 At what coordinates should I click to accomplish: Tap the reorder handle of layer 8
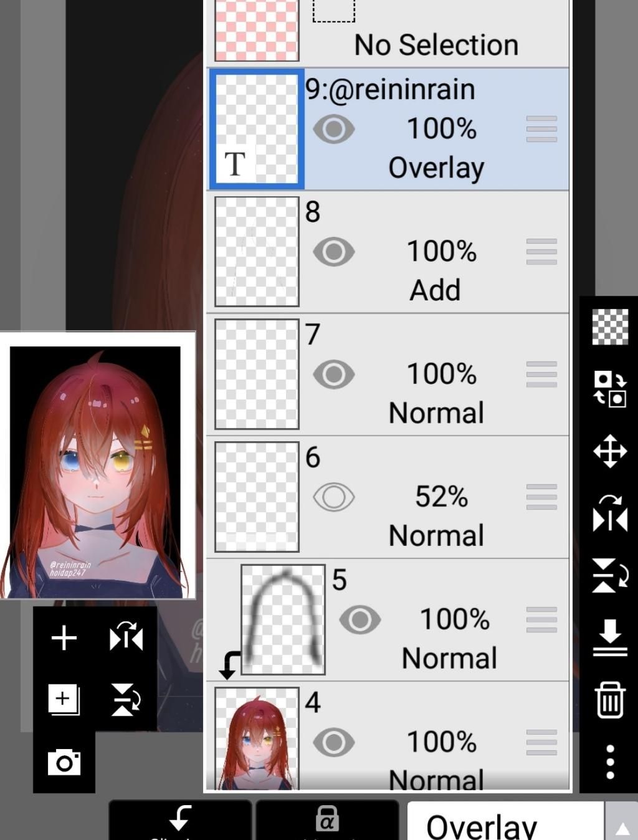(541, 252)
